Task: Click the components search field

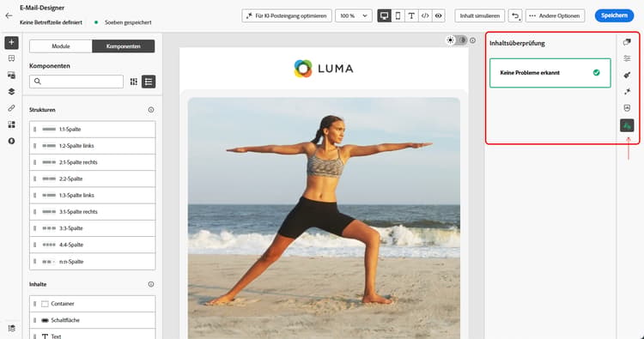Action: point(76,82)
